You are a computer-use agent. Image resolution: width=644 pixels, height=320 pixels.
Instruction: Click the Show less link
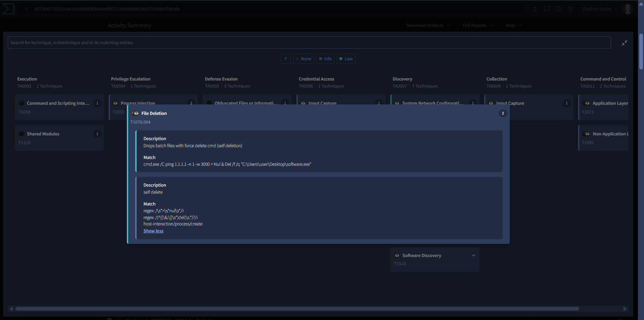(153, 231)
